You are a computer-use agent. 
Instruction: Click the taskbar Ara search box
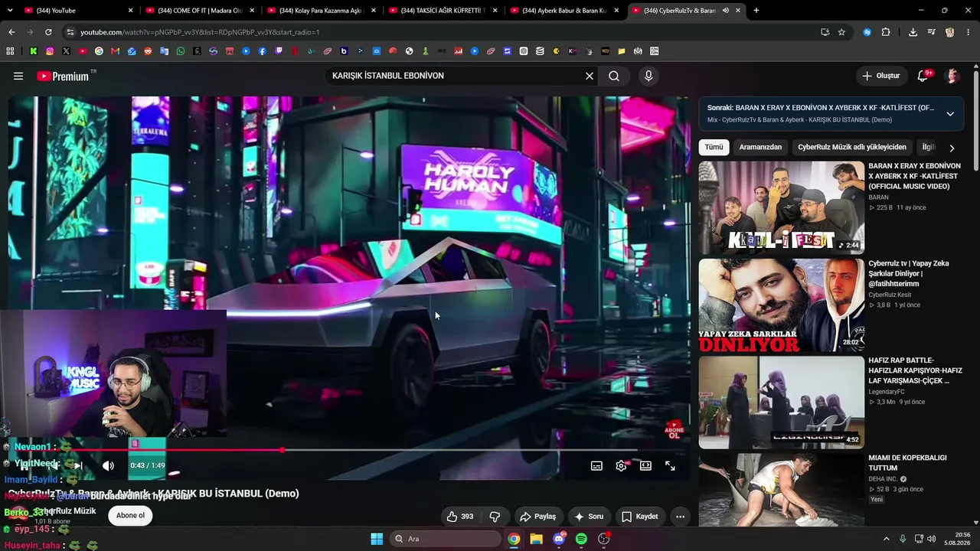tap(445, 539)
